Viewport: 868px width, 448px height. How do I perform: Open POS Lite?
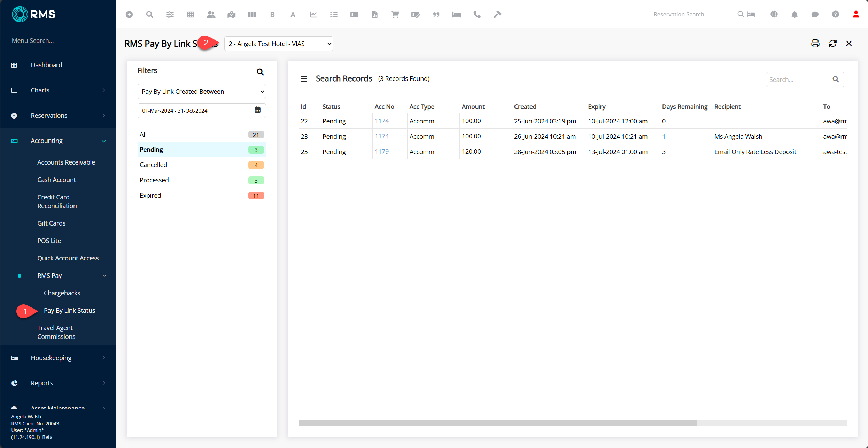(x=49, y=241)
